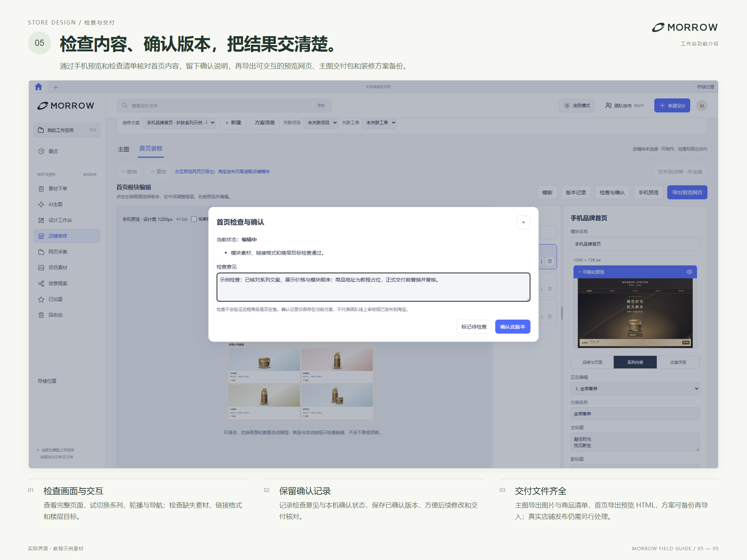Screen dimensions: 747x560
Task: Open 正在编辑 dropdown 金萃奢养
Action: [635, 388]
